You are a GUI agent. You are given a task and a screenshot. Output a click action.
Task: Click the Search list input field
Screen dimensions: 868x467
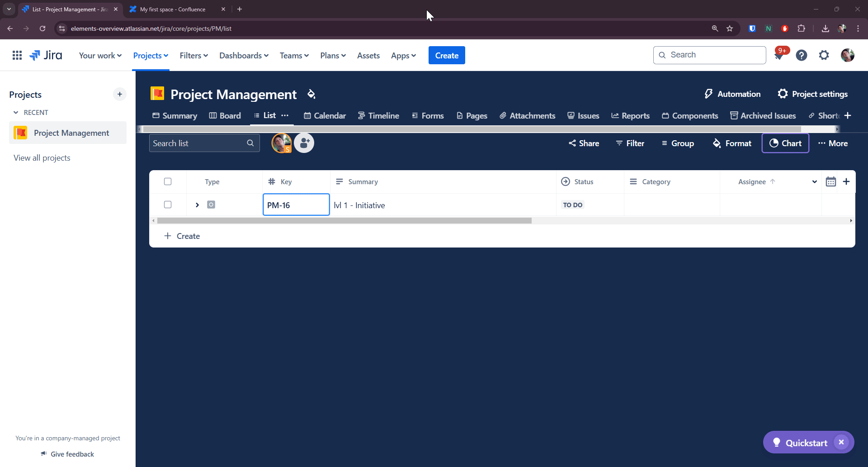198,143
